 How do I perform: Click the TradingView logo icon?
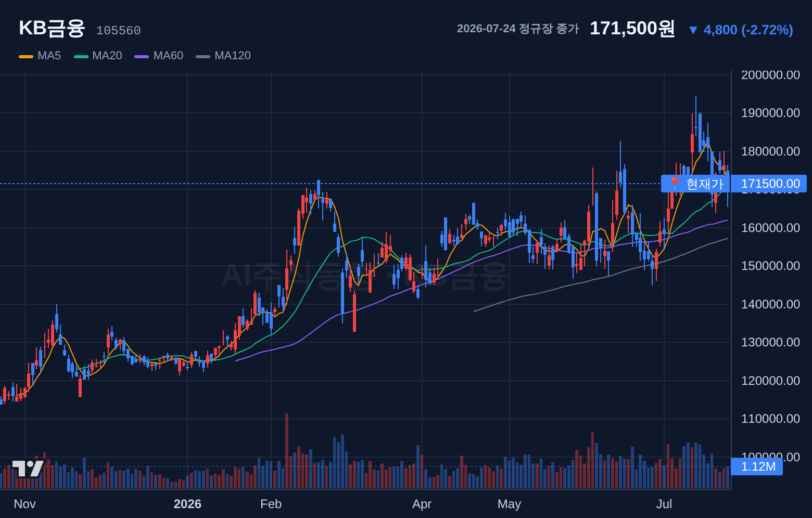[28, 469]
